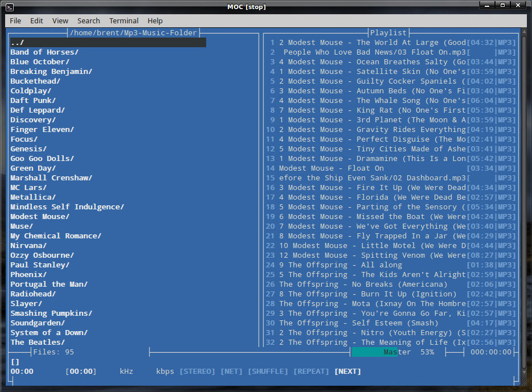This screenshot has width=532, height=392.
Task: Select The Offspring track All along
Action: click(391, 265)
